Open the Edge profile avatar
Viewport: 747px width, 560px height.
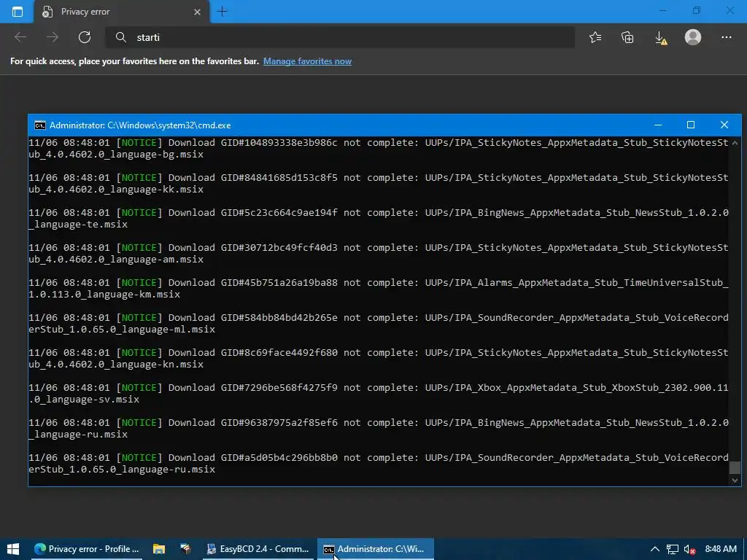point(693,37)
